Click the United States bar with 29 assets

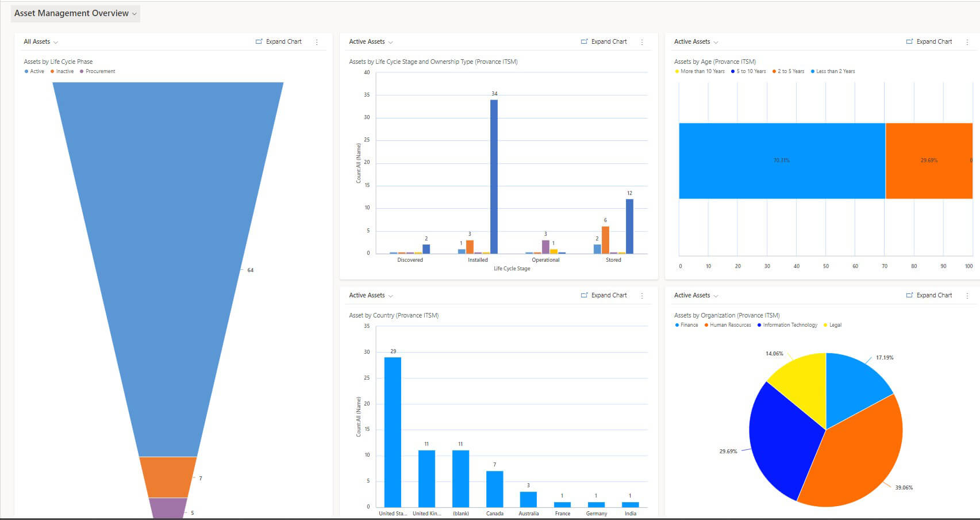coord(393,432)
